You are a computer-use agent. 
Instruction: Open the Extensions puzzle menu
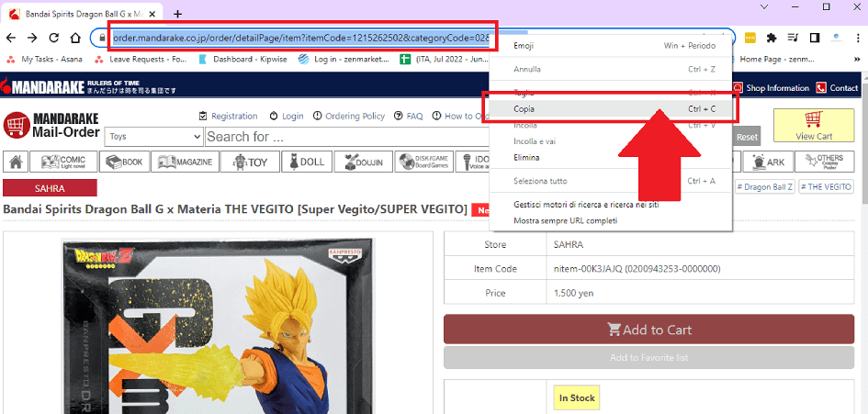772,38
